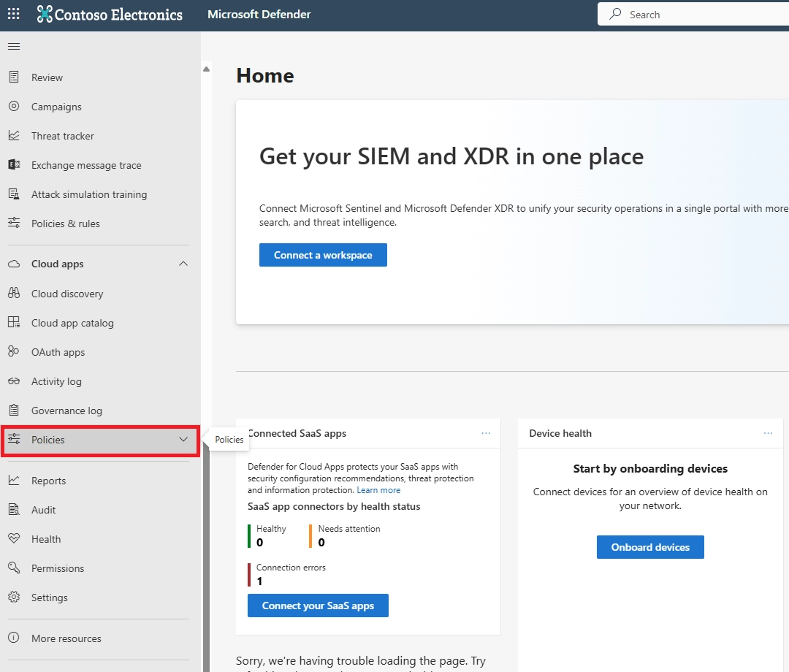The height and width of the screenshot is (672, 789).
Task: Click the Cloud discovery binoculars icon
Action: tap(14, 293)
